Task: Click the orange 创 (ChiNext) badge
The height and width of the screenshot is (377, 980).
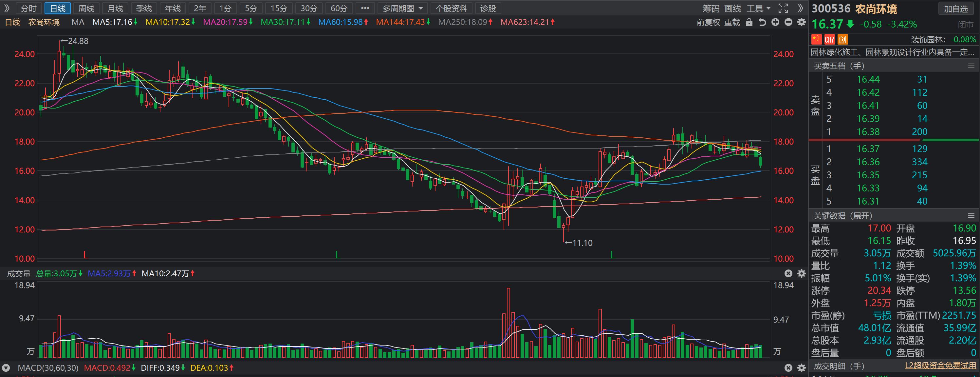Action: click(842, 39)
